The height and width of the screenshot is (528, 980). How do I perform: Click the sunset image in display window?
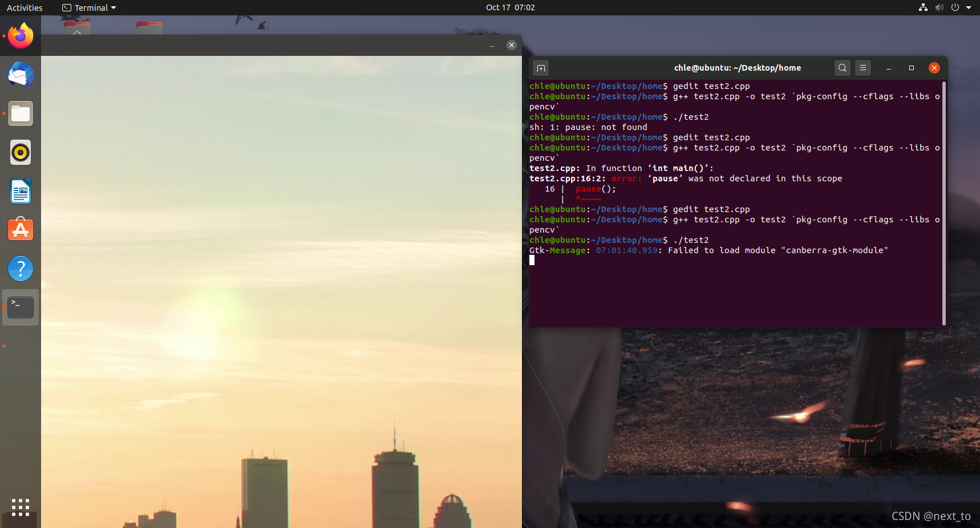coord(281,292)
